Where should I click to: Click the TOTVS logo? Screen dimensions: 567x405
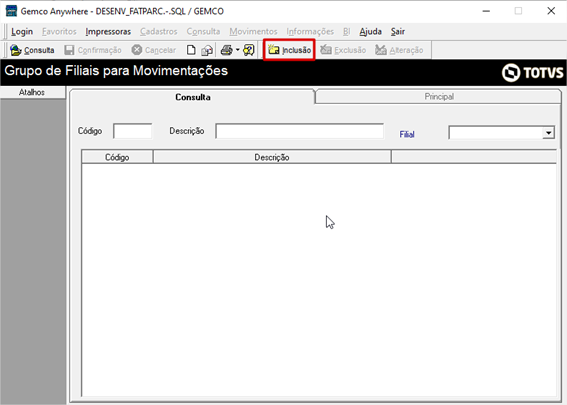pyautogui.click(x=533, y=72)
